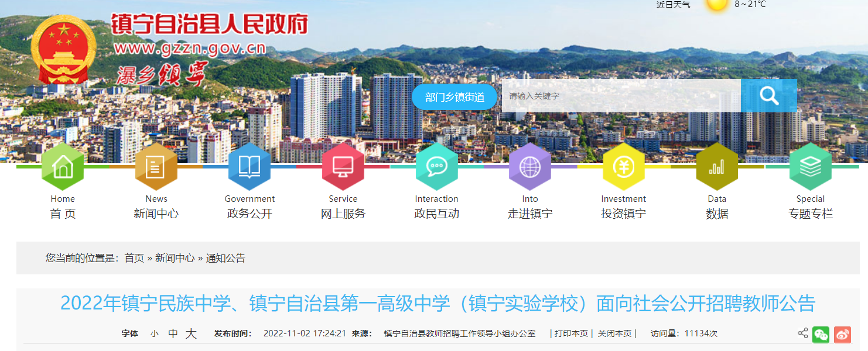Share article via WeChat icon
Viewport: 868px width, 351px height.
[x=821, y=335]
